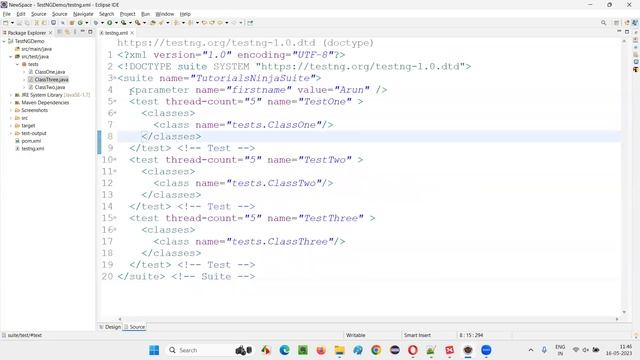
Task: Open the Run menu
Action: click(145, 14)
